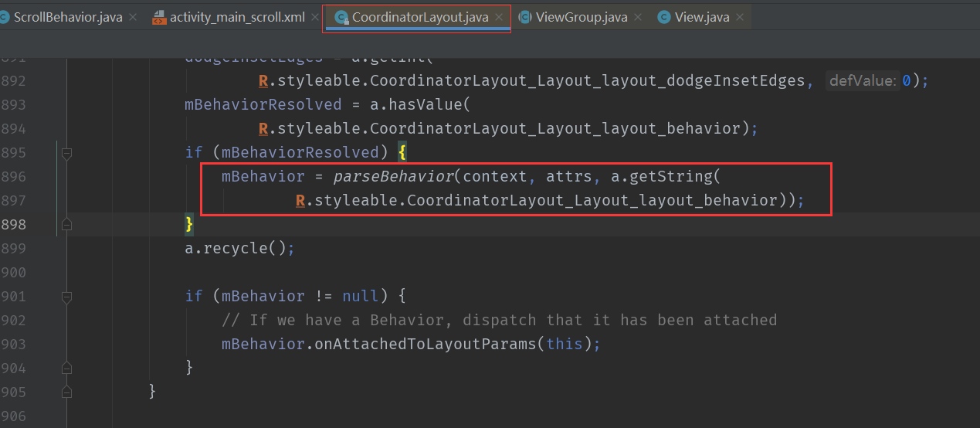The width and height of the screenshot is (980, 428).
Task: Collapse the if block at line 895
Action: click(66, 153)
